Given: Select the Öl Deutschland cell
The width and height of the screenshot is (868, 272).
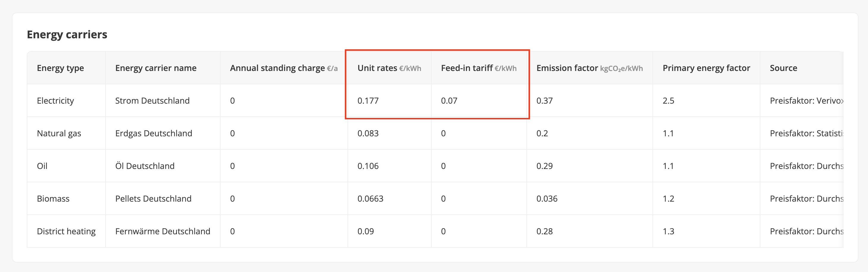Looking at the screenshot, I should 145,166.
